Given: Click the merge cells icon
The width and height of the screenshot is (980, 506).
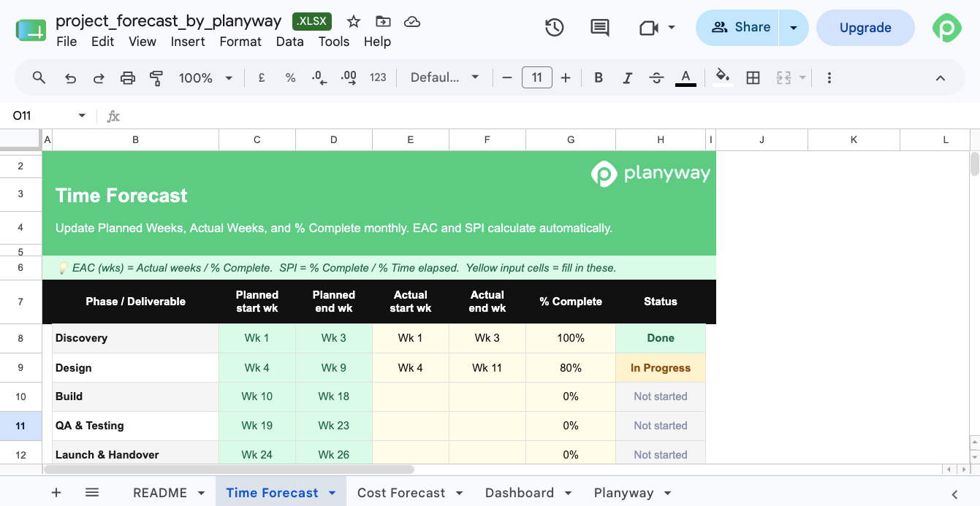Looking at the screenshot, I should (x=783, y=77).
